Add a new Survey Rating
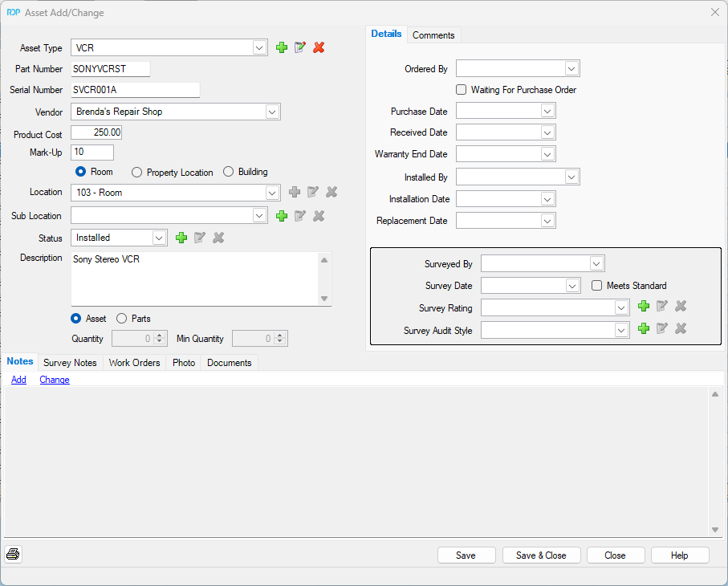The width and height of the screenshot is (728, 586). [644, 306]
